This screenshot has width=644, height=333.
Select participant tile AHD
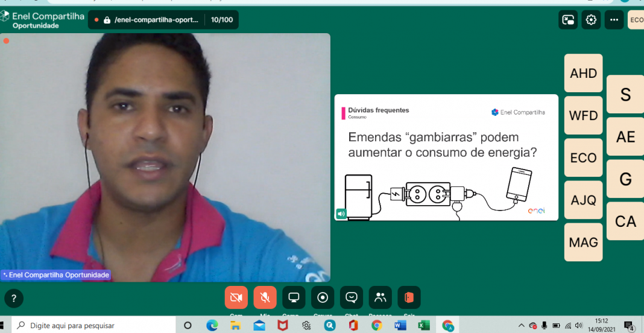[x=583, y=73]
